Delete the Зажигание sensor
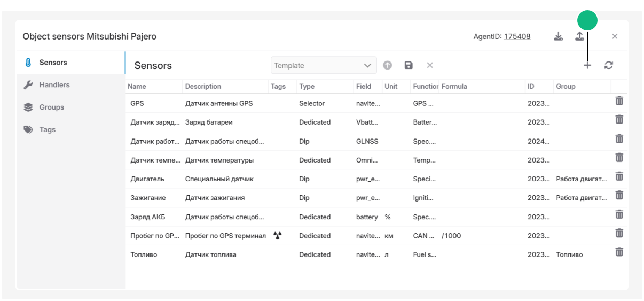This screenshot has height=301, width=644. (x=619, y=195)
